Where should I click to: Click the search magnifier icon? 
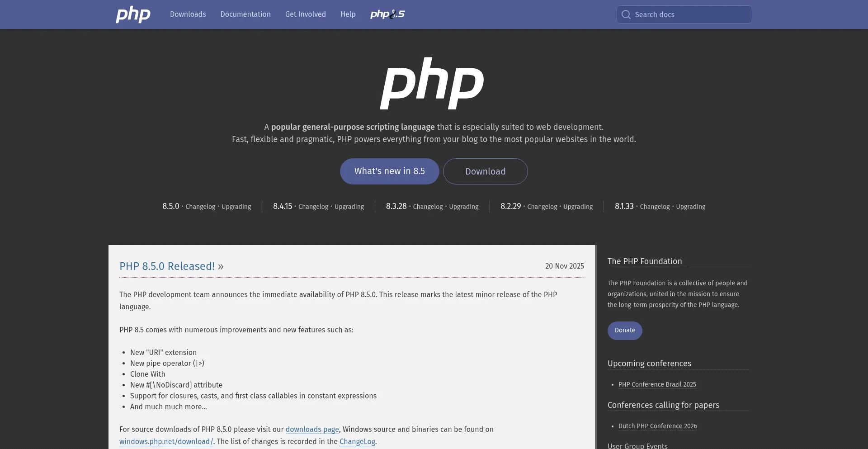point(626,14)
